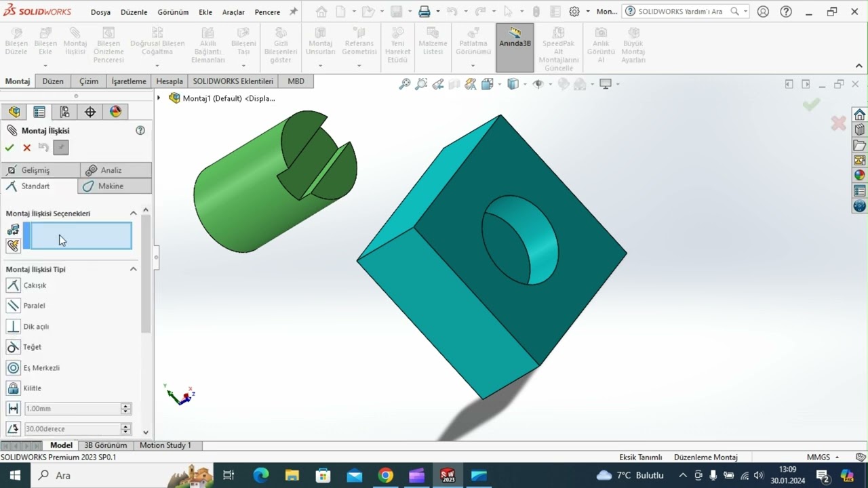
Task: Open Google Chrome from the taskbar
Action: 385,475
